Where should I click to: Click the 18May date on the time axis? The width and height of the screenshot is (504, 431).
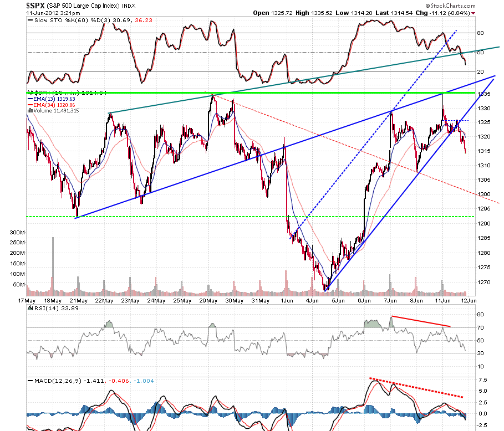pos(53,301)
